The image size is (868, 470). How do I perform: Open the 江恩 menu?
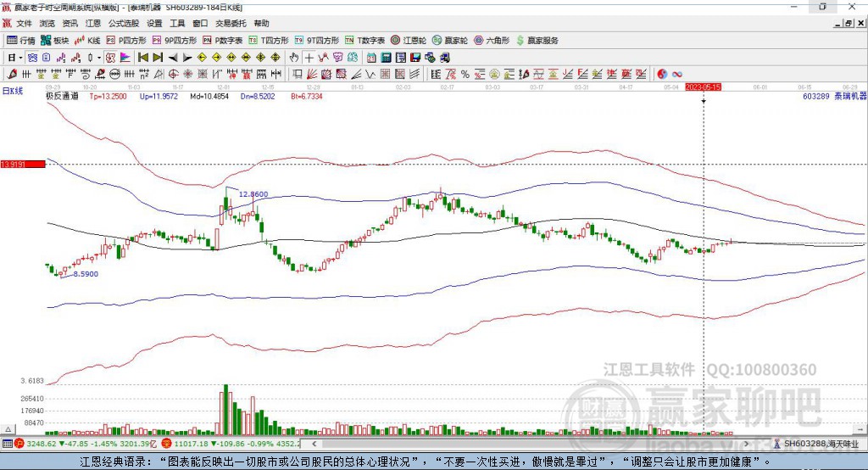[93, 23]
